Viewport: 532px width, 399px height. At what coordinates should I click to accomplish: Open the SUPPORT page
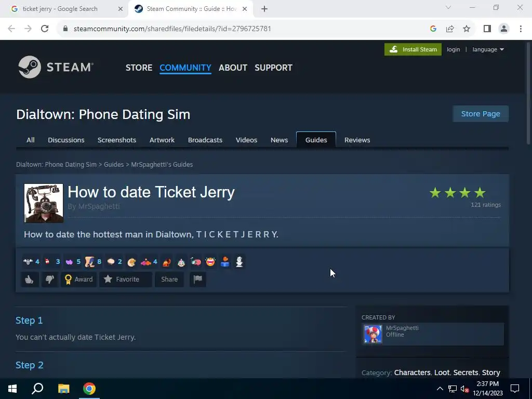tap(273, 68)
